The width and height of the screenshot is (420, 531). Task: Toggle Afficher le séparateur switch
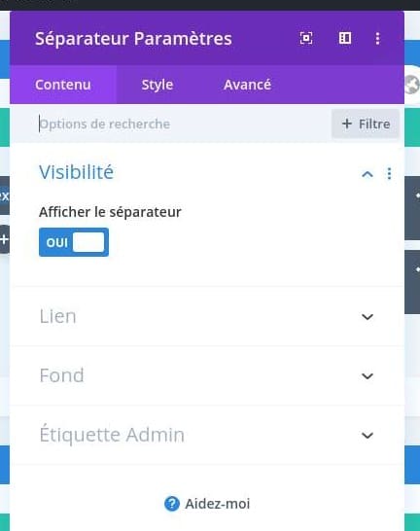74,242
